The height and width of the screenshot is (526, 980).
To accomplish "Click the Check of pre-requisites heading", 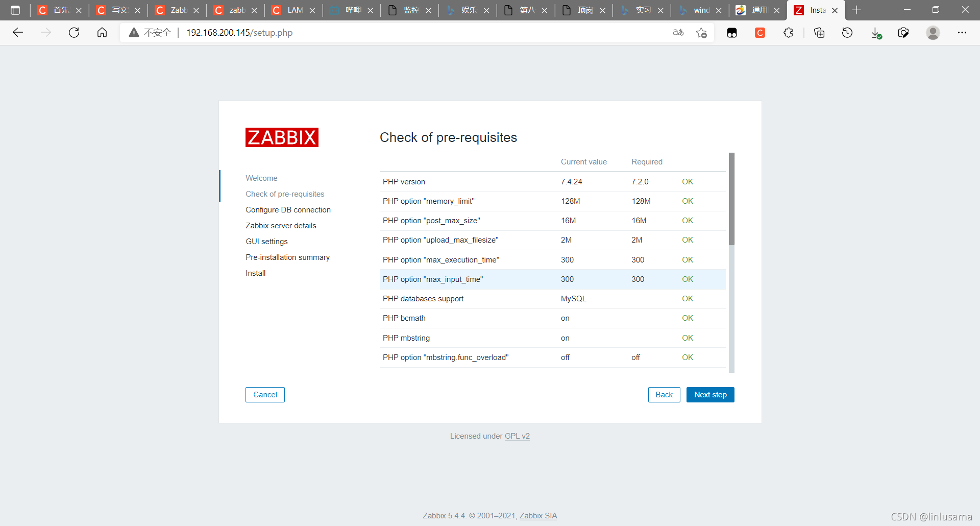I will (x=448, y=137).
